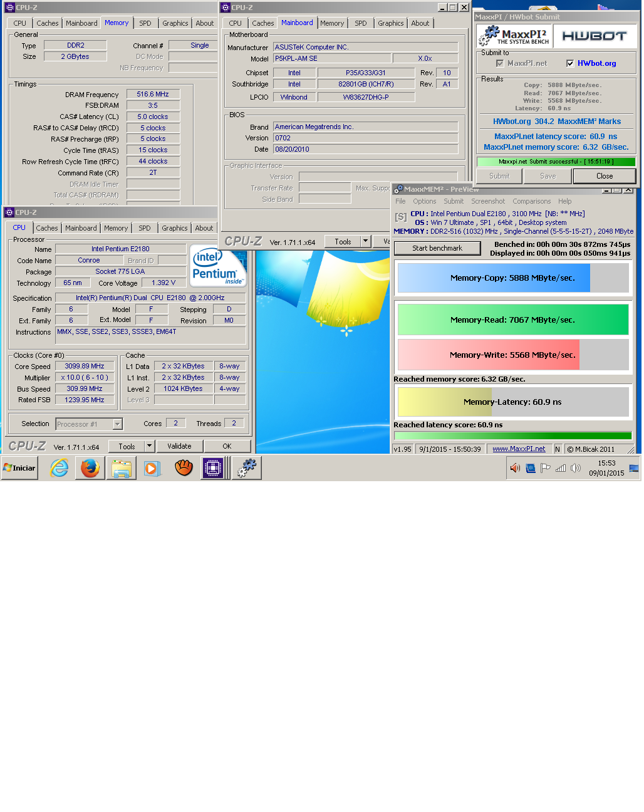Click the BIOS Version 0702 field
644x812 pixels.
[365, 138]
